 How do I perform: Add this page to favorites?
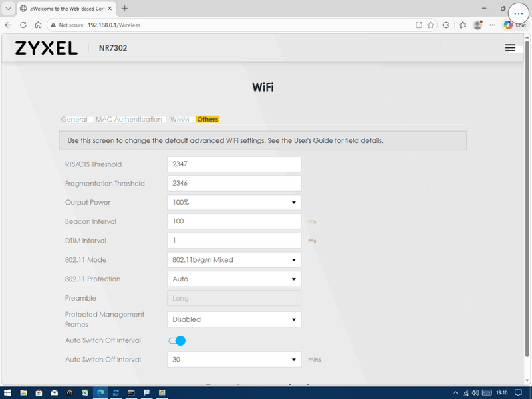point(430,25)
